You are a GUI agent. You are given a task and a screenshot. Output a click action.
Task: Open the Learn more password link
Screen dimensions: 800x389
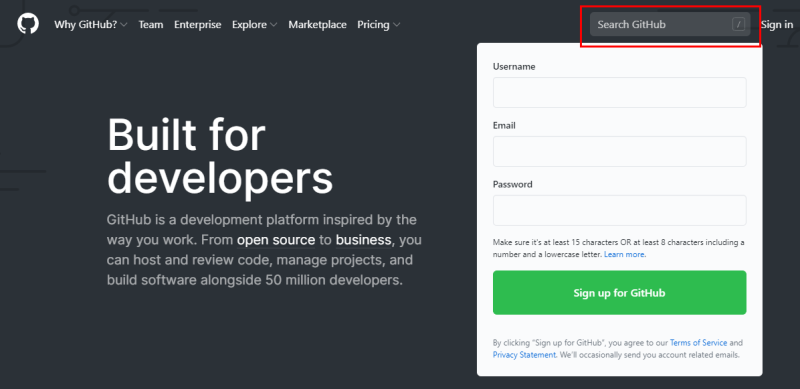pos(624,254)
